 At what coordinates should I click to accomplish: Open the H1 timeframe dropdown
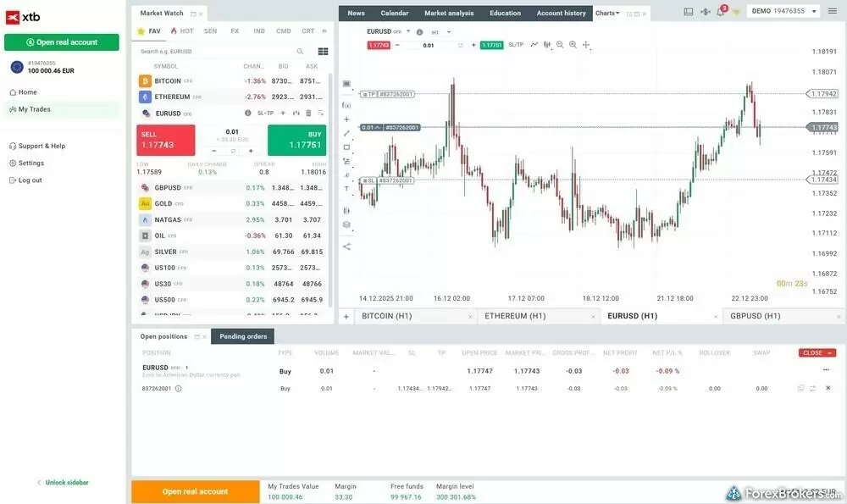(440, 30)
